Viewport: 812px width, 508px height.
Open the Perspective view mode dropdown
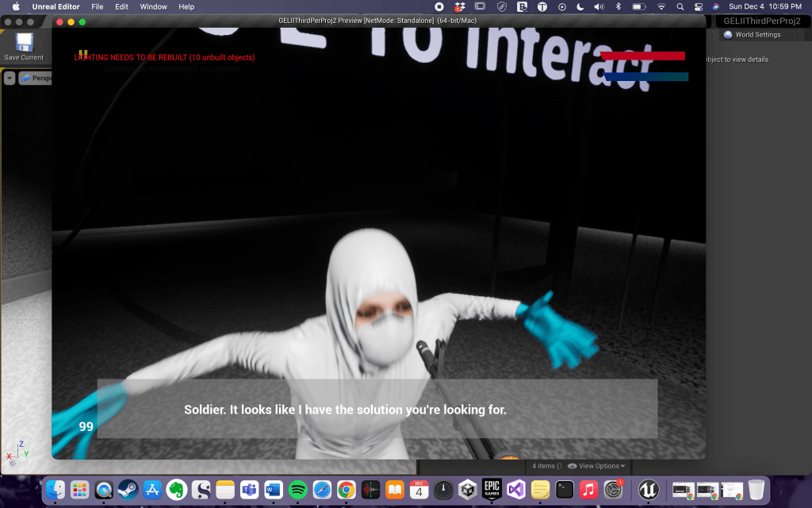[x=36, y=78]
